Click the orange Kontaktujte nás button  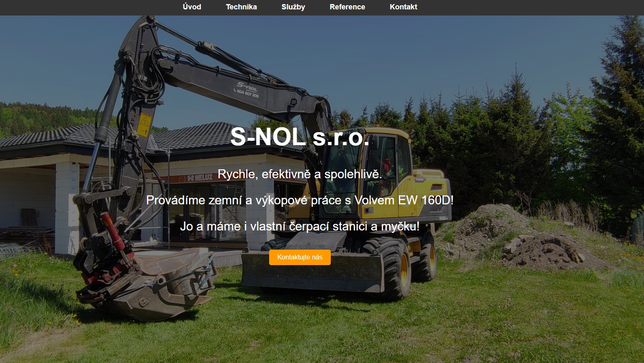300,257
